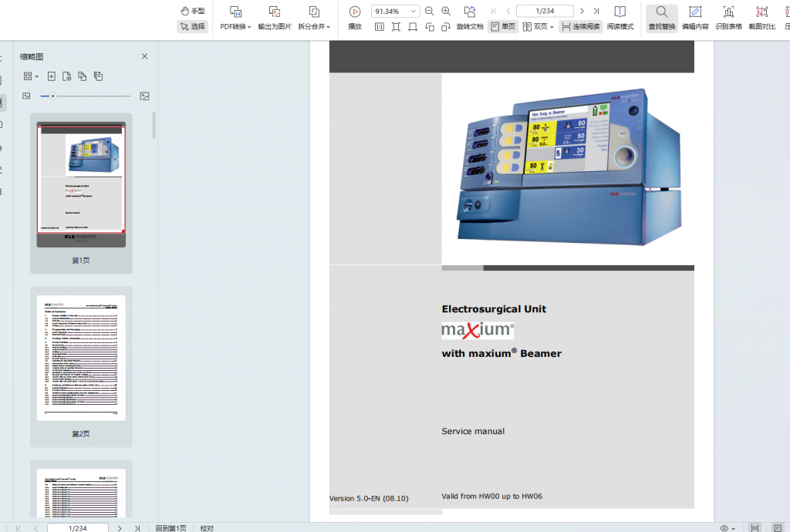Toggle single page icon in status bar
Viewport: 790px width, 532px height.
(778, 528)
